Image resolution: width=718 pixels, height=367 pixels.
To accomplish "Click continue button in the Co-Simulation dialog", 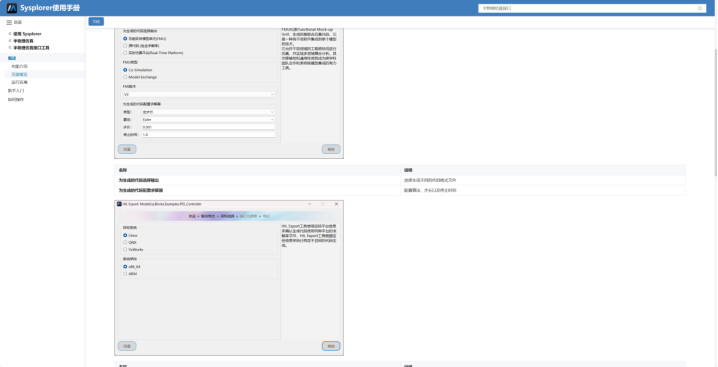I will (331, 149).
